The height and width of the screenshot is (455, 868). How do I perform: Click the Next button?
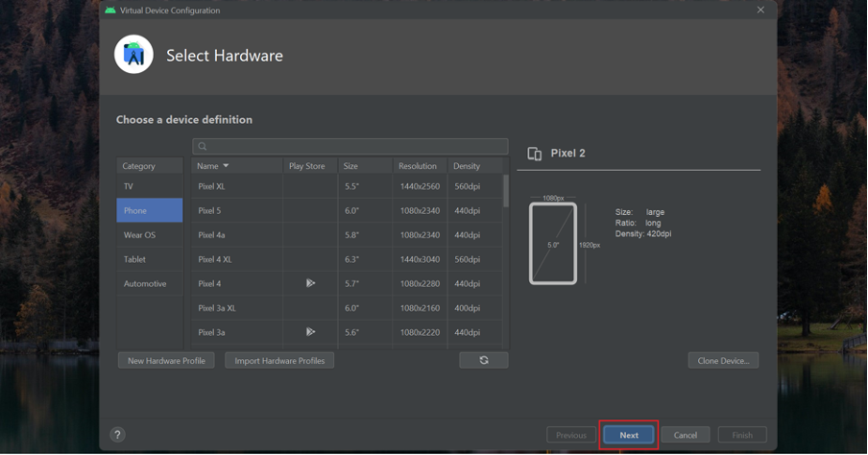(x=629, y=435)
